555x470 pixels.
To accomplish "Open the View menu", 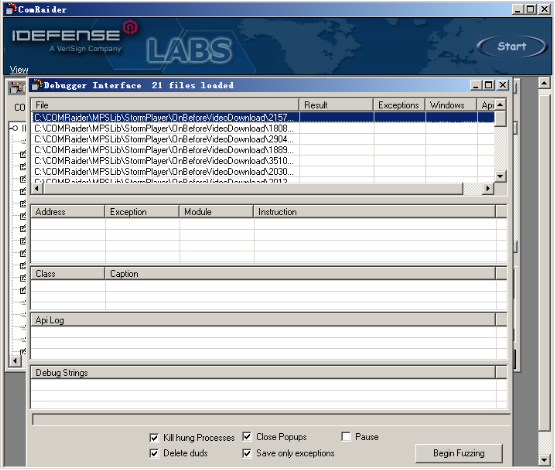I will (19, 69).
